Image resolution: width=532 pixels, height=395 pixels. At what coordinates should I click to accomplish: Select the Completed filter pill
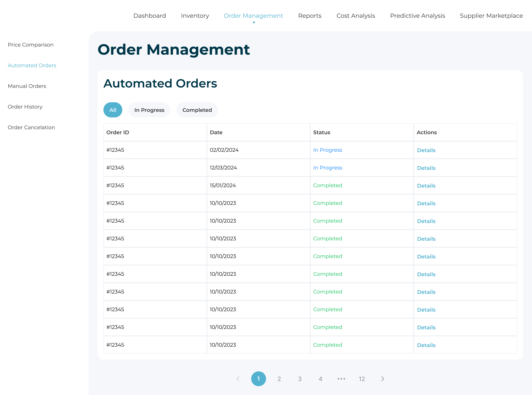tap(197, 110)
